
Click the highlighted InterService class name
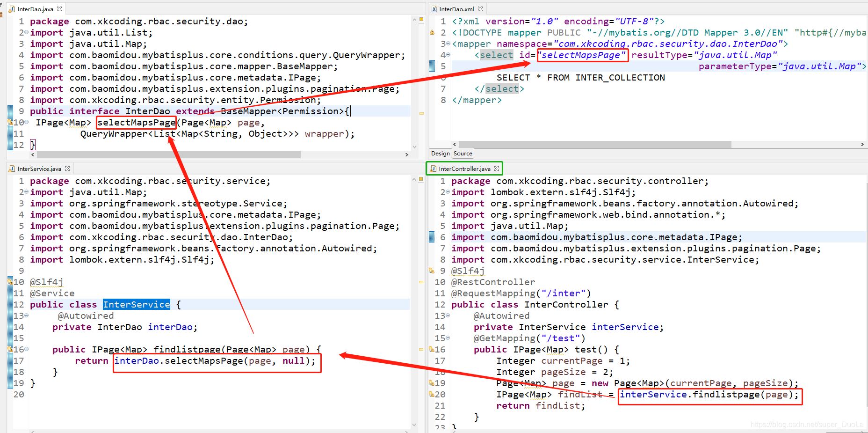coord(136,305)
